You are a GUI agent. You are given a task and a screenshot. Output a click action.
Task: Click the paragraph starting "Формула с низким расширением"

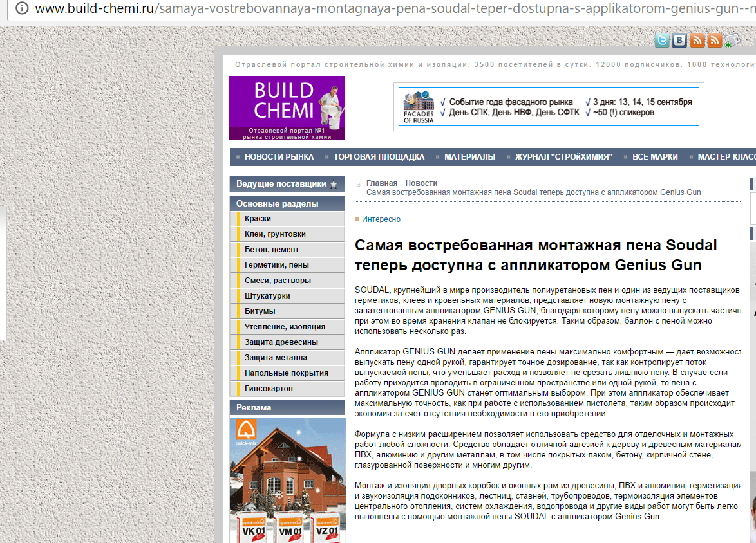(547, 450)
